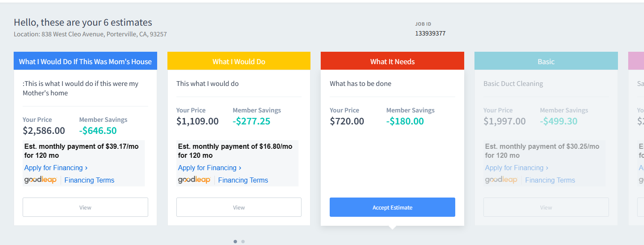Apply for Financing on $1,109.00 estimate

click(209, 168)
